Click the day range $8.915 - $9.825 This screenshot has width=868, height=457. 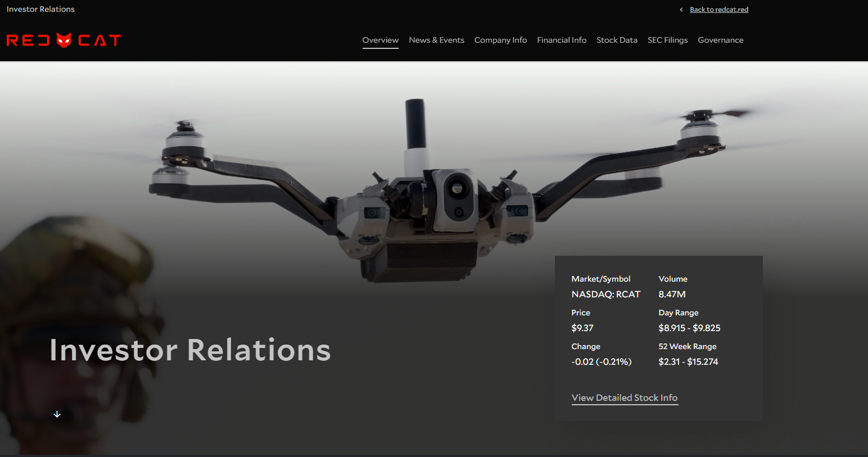point(690,328)
